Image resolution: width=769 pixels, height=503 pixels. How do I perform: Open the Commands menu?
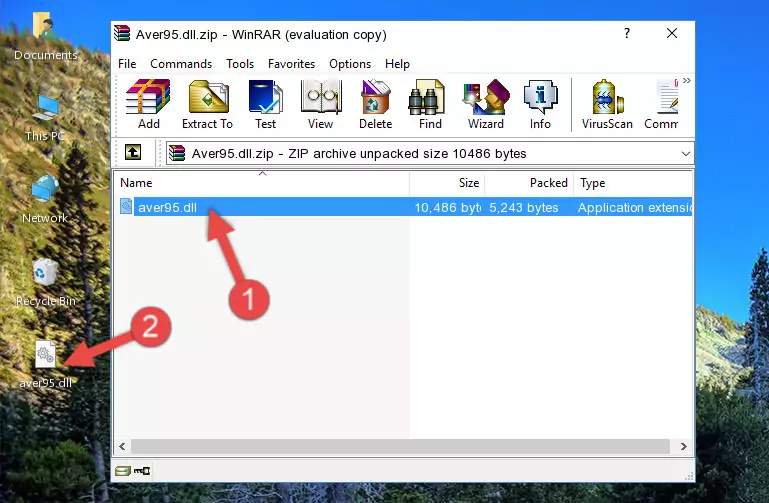tap(181, 64)
